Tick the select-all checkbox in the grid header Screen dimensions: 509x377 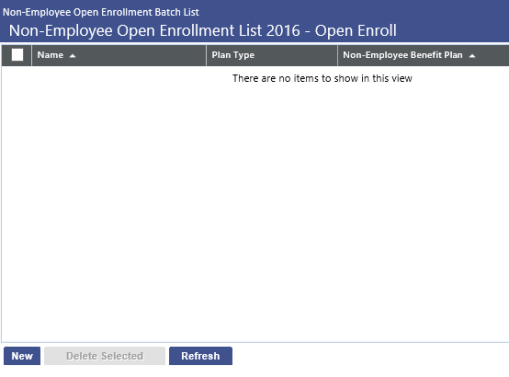pyautogui.click(x=17, y=55)
